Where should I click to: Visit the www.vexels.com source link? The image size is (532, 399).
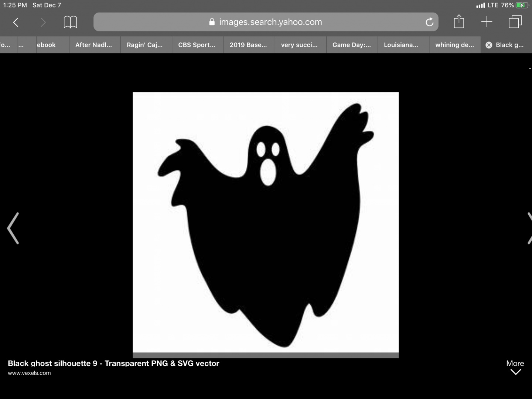[x=30, y=373]
